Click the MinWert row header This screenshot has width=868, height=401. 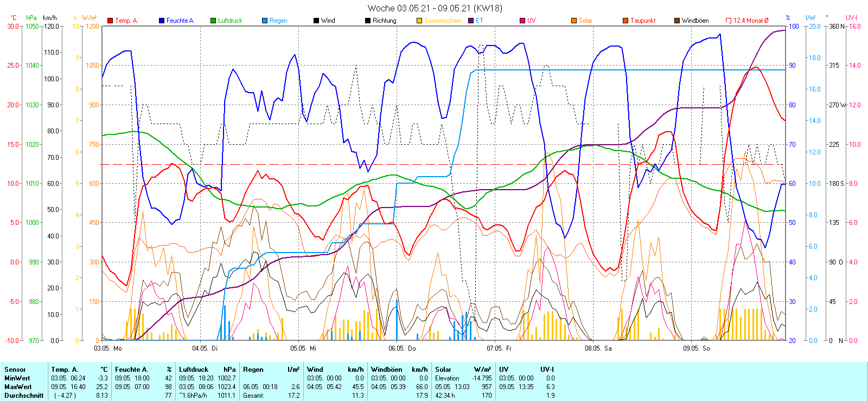[17, 378]
